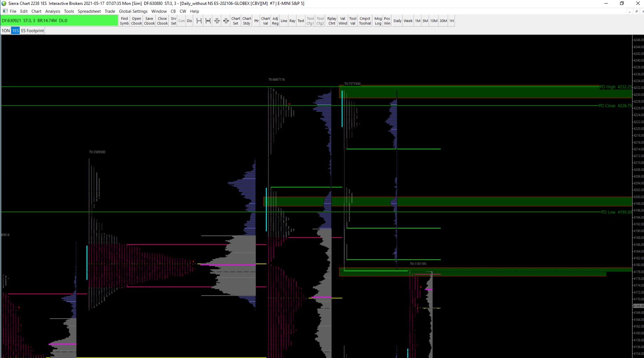The height and width of the screenshot is (358, 644).
Task: Open the Spreadsheet menu
Action: point(89,11)
